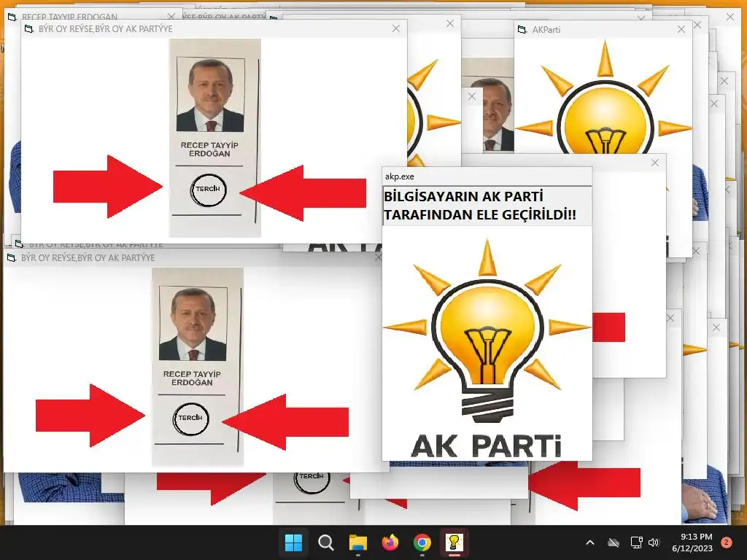Click the RECEP TAYYIP ERDOGAN title bar icon
This screenshot has height=560, width=747.
coord(12,17)
